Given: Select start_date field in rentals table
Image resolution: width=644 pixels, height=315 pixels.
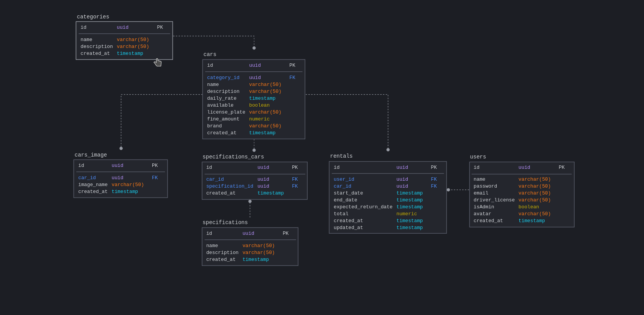Looking at the screenshot, I should [x=348, y=193].
